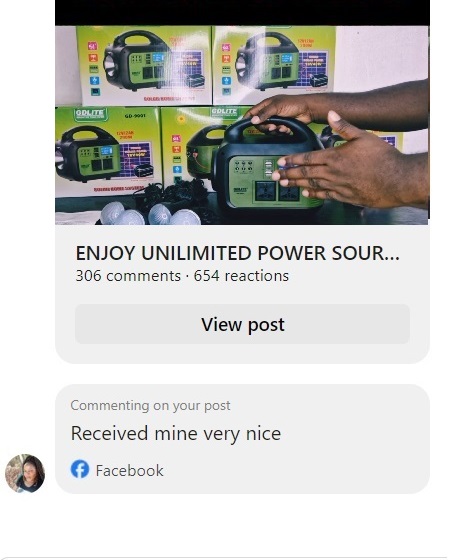The width and height of the screenshot is (449, 560).
Task: Click the Facebook source label text
Action: pos(129,470)
